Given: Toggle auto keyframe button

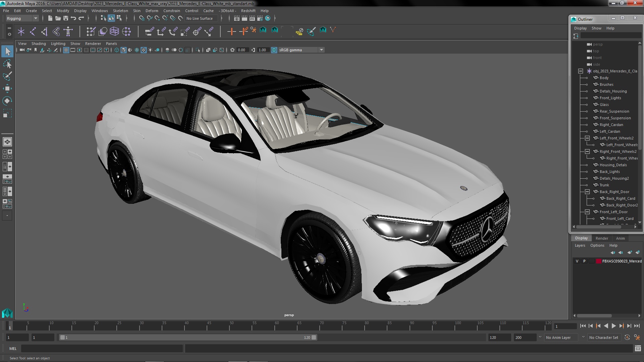Looking at the screenshot, I should pyautogui.click(x=627, y=338).
